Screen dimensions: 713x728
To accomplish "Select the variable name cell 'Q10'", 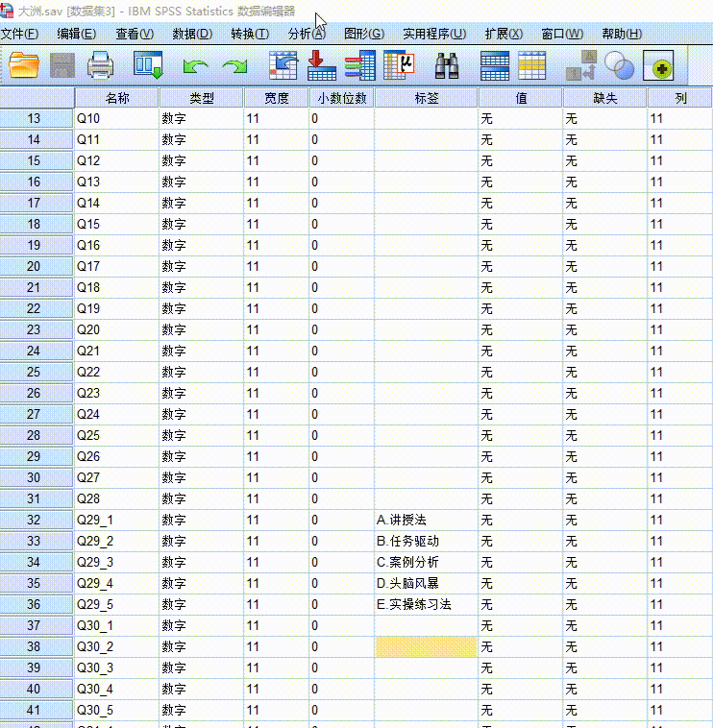I will [116, 119].
